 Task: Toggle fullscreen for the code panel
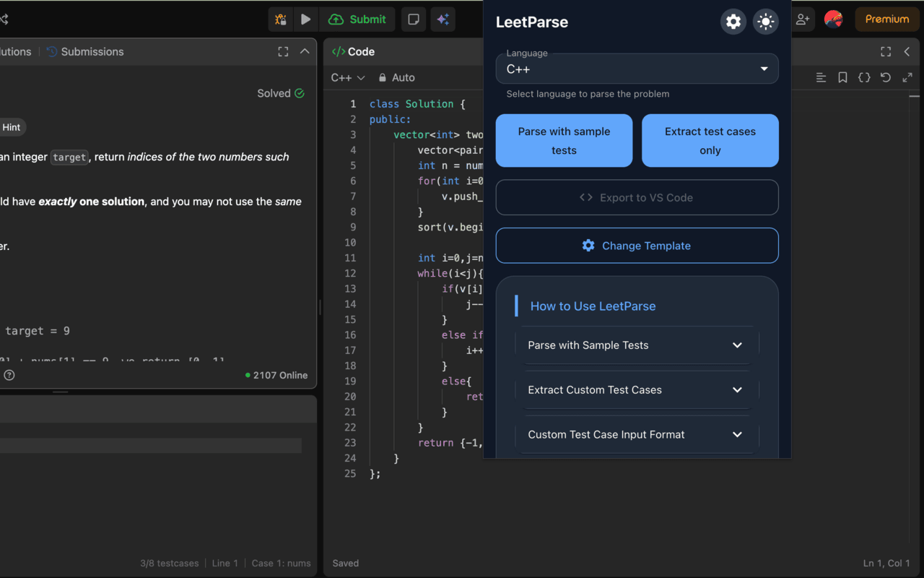[x=886, y=51]
